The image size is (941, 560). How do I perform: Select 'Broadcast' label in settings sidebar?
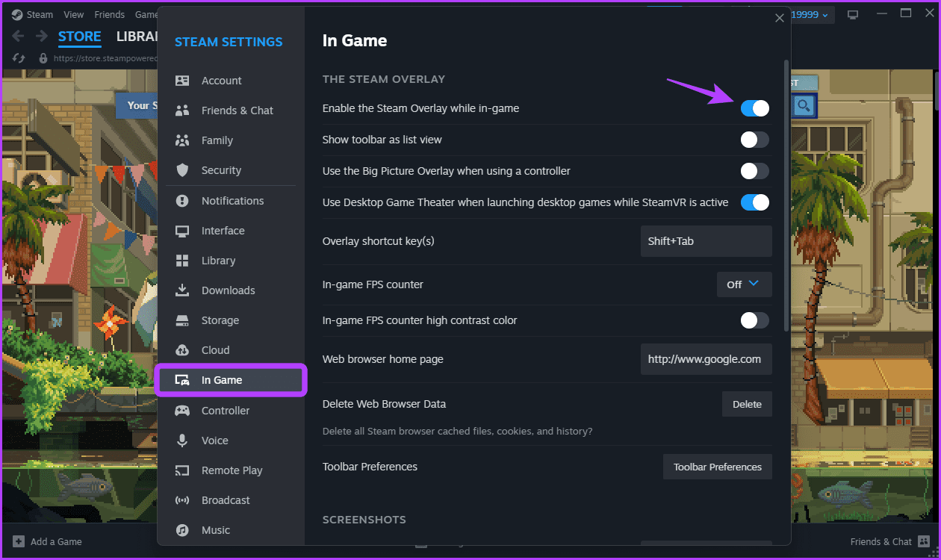tap(226, 500)
